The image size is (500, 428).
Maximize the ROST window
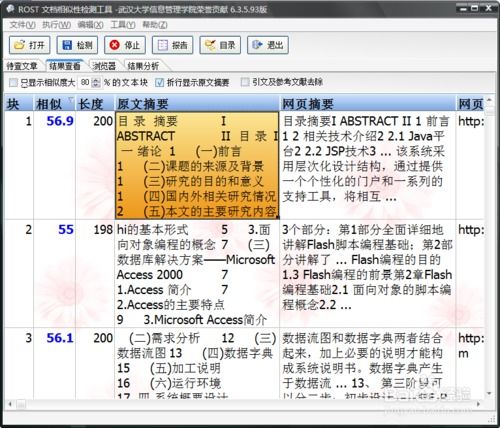point(475,9)
